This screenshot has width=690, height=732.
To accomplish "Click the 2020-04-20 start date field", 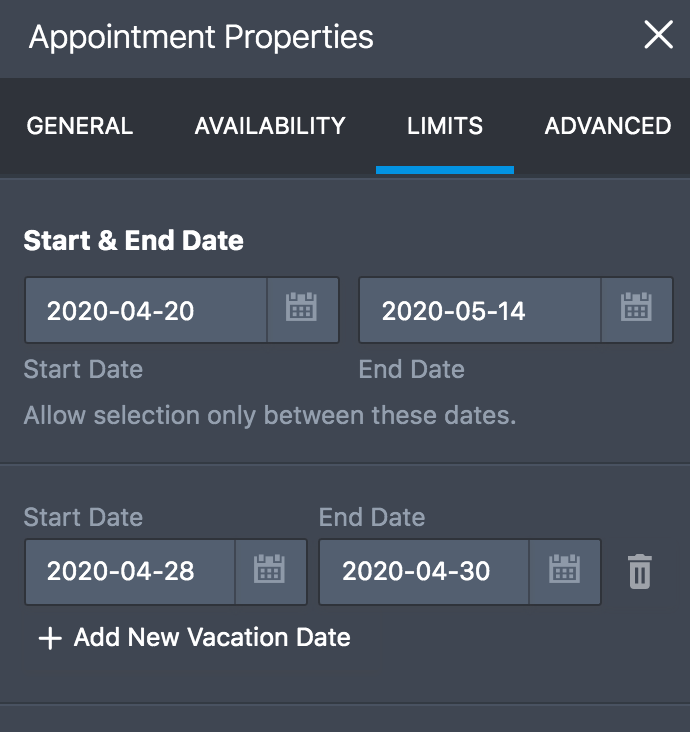I will click(146, 310).
